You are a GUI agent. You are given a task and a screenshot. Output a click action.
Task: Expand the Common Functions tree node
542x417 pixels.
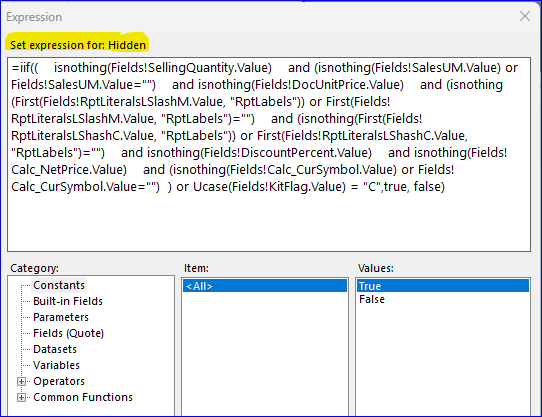(x=21, y=398)
